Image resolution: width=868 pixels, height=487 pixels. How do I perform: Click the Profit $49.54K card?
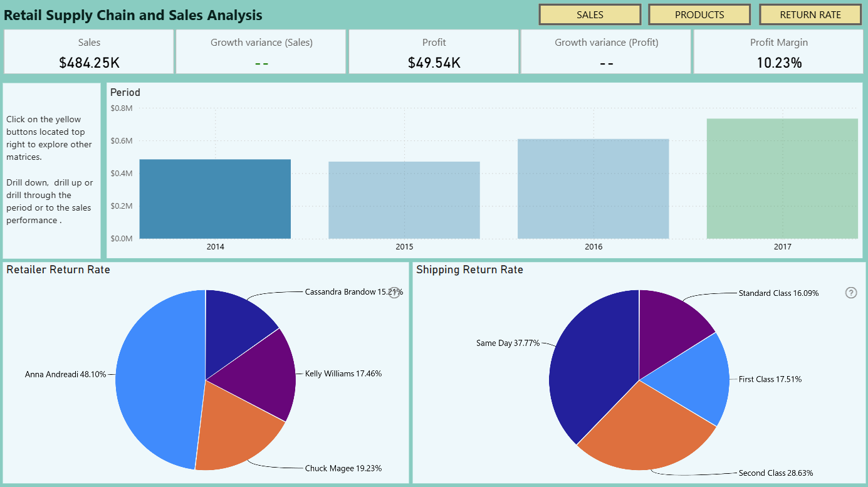[x=434, y=52]
